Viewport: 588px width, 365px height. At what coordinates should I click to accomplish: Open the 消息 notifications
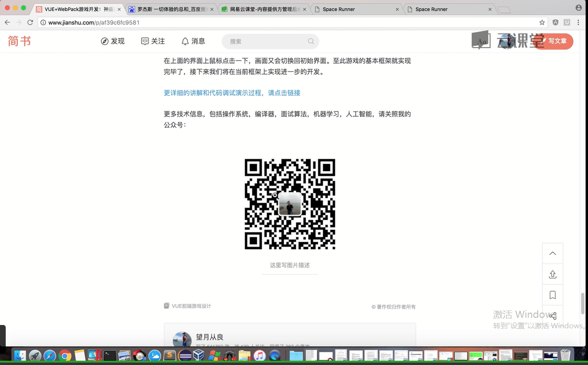pos(193,41)
